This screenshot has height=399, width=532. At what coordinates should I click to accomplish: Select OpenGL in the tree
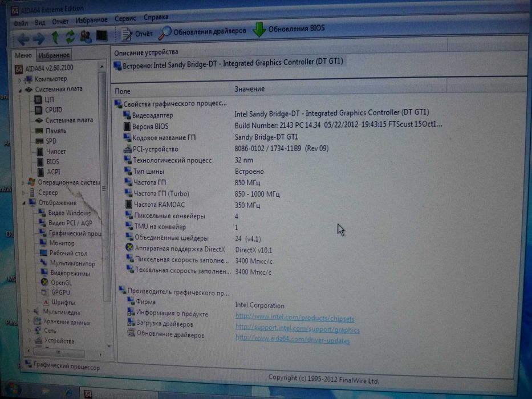pyautogui.click(x=56, y=282)
